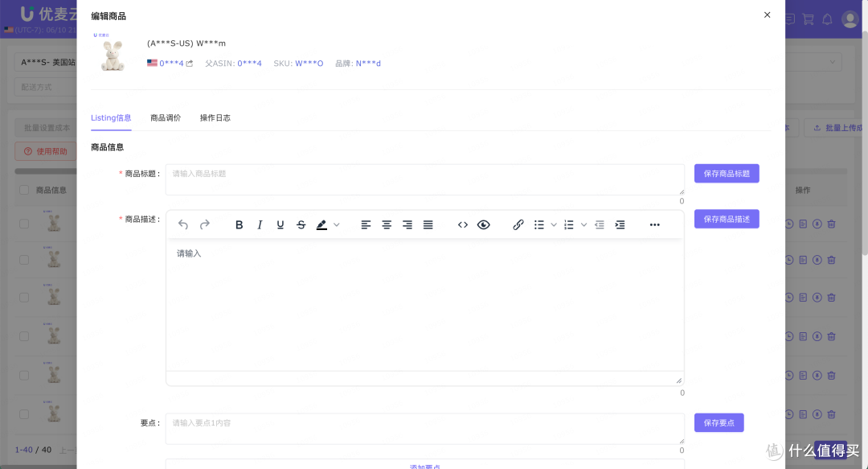Open source code view
Screen dimensions: 868x469
pyautogui.click(x=463, y=224)
